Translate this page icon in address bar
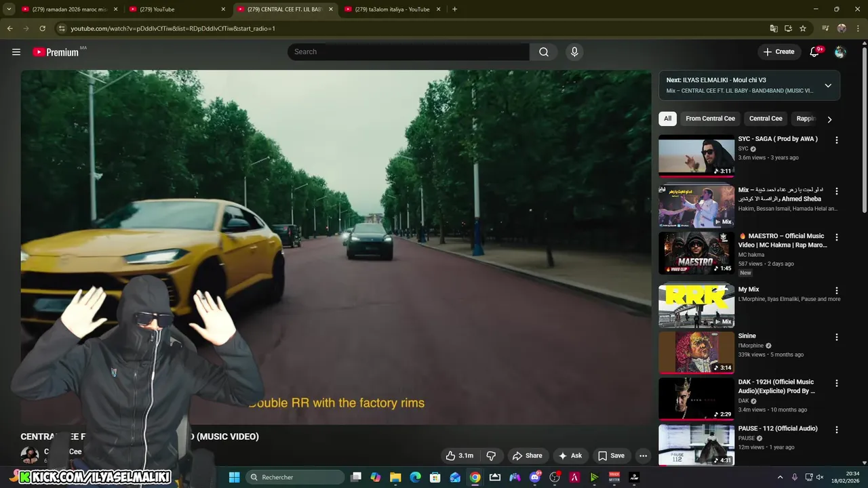This screenshot has width=868, height=488. point(774,28)
